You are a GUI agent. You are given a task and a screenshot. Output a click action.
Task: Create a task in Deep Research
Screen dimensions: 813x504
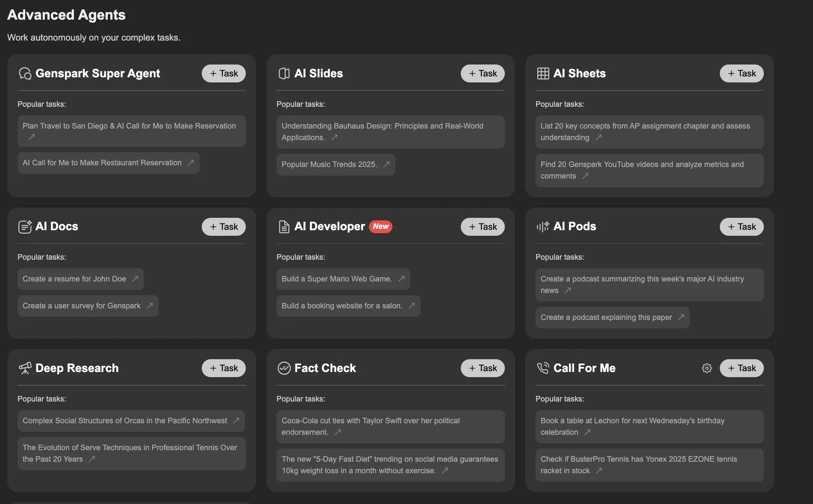pyautogui.click(x=224, y=368)
